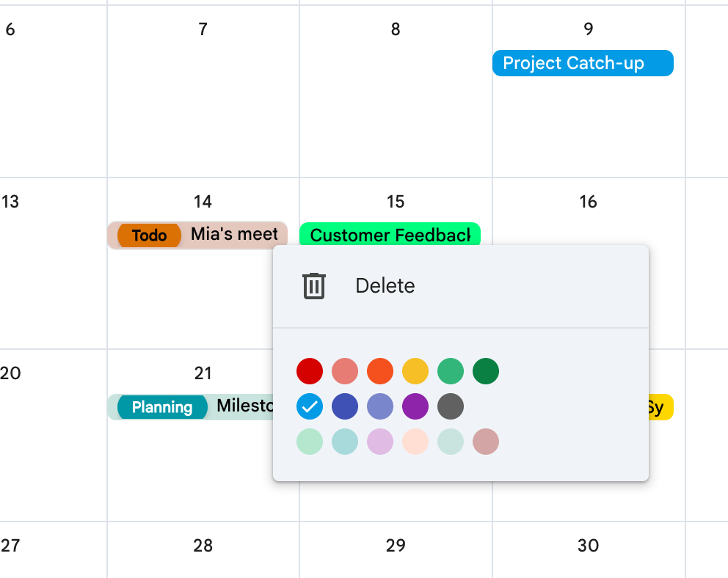Click the Todo Mia's meet event
Screen dimensions: 728x578
pyautogui.click(x=197, y=235)
